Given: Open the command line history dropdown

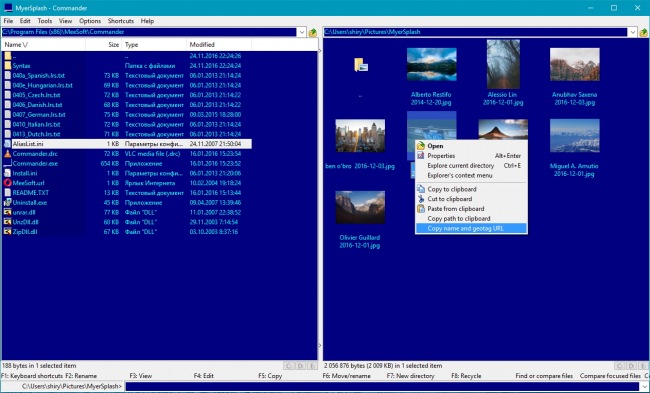Looking at the screenshot, I should 645,387.
